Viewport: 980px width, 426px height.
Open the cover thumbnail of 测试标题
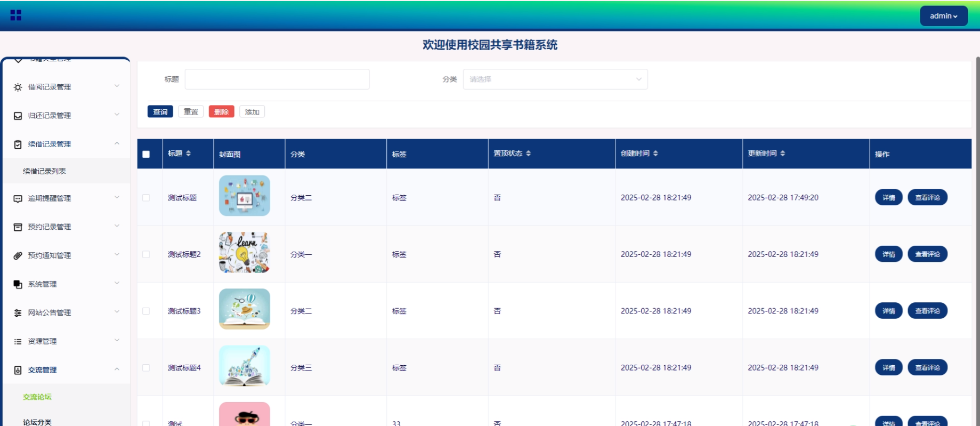coord(245,196)
